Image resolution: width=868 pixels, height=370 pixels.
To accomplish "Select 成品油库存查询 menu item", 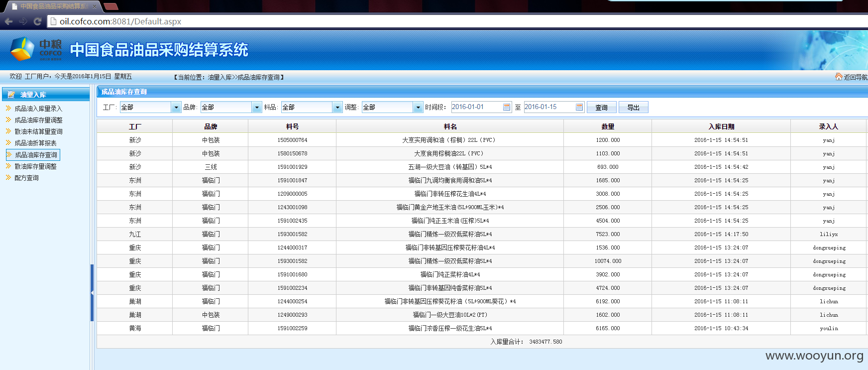I will 33,155.
